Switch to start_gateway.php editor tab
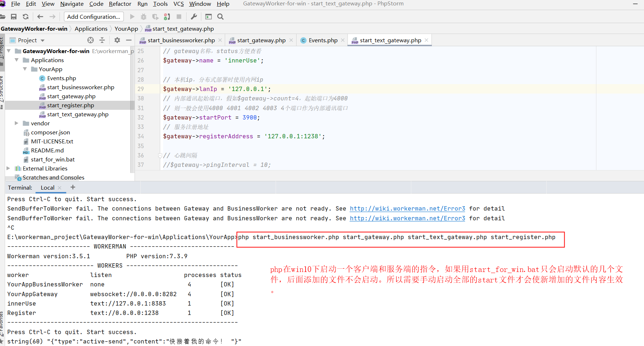This screenshot has height=346, width=644. click(x=261, y=40)
